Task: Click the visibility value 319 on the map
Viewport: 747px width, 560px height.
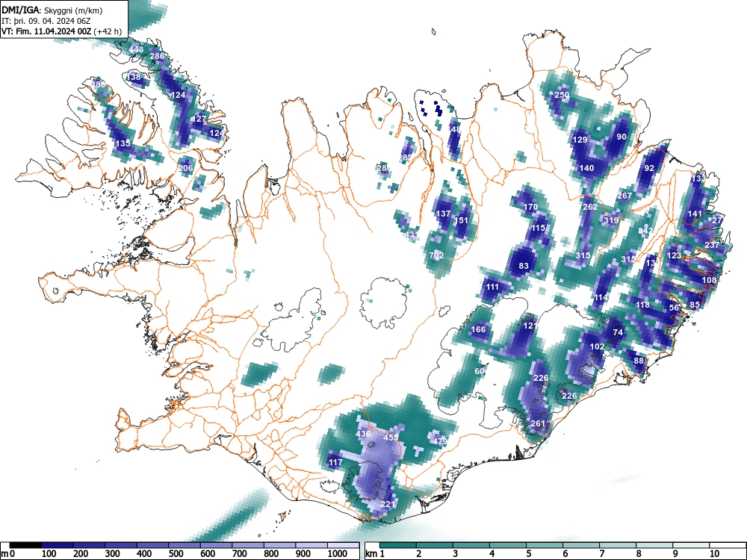Action: tap(611, 220)
